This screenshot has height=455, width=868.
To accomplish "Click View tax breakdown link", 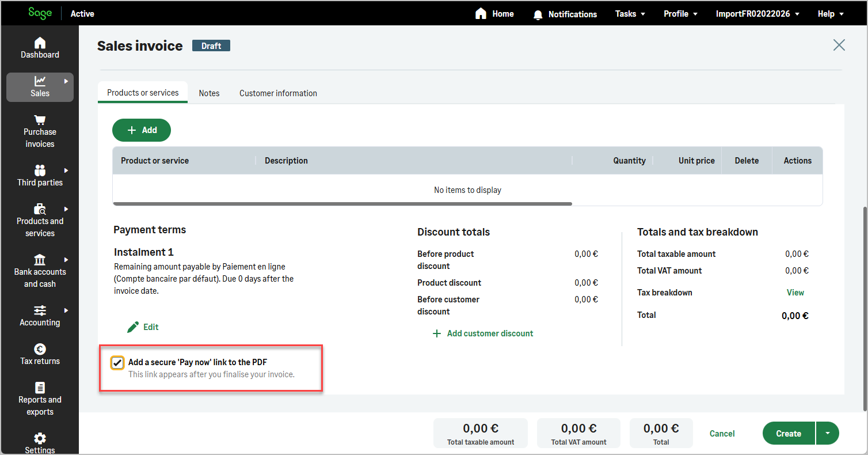I will point(795,293).
